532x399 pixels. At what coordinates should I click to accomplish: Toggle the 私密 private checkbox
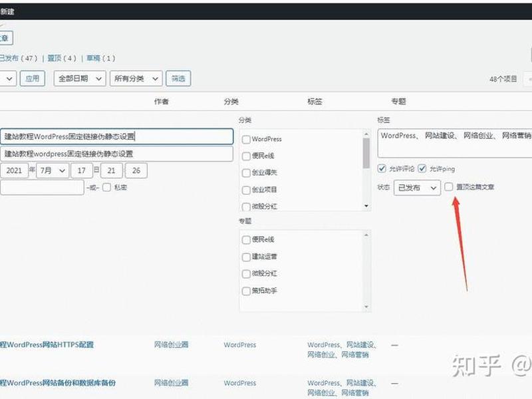click(106, 188)
